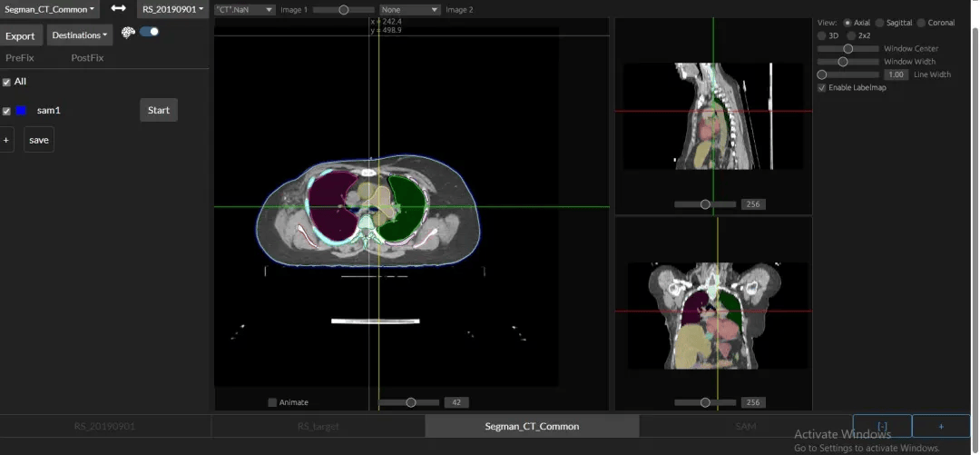Disable the Enable Labelmap checkbox
The height and width of the screenshot is (455, 980).
pos(822,88)
